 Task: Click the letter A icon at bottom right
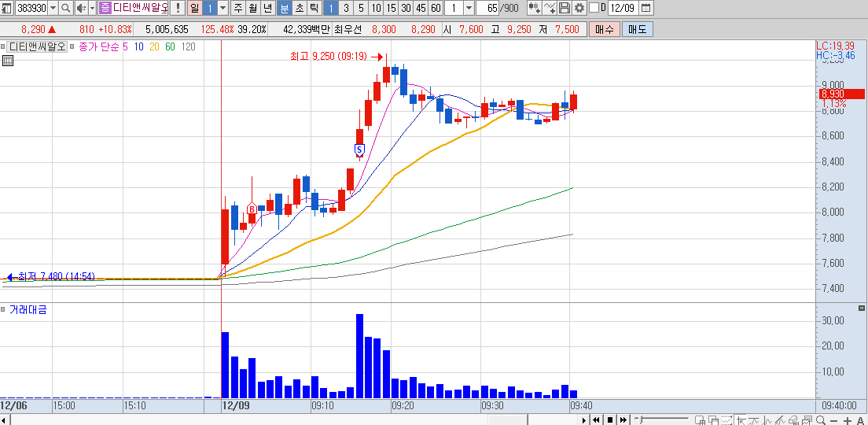pos(860,420)
